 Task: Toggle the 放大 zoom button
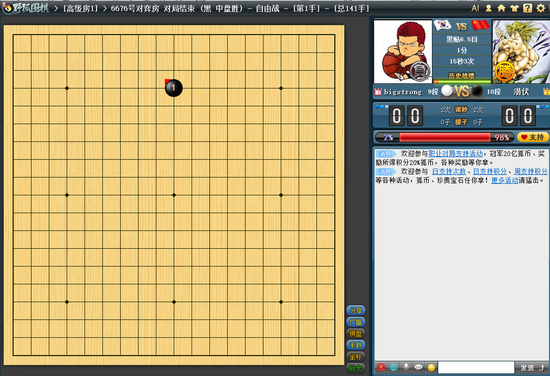pyautogui.click(x=356, y=368)
